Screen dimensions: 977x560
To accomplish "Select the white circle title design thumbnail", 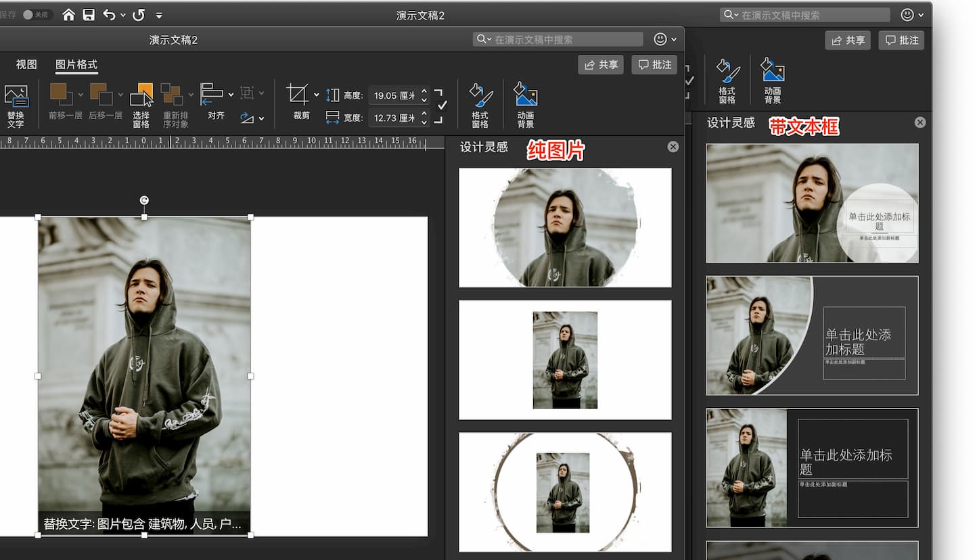I will (812, 203).
